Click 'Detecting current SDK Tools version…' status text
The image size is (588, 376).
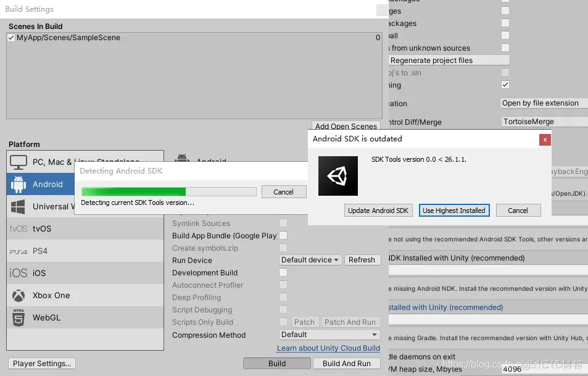point(138,203)
